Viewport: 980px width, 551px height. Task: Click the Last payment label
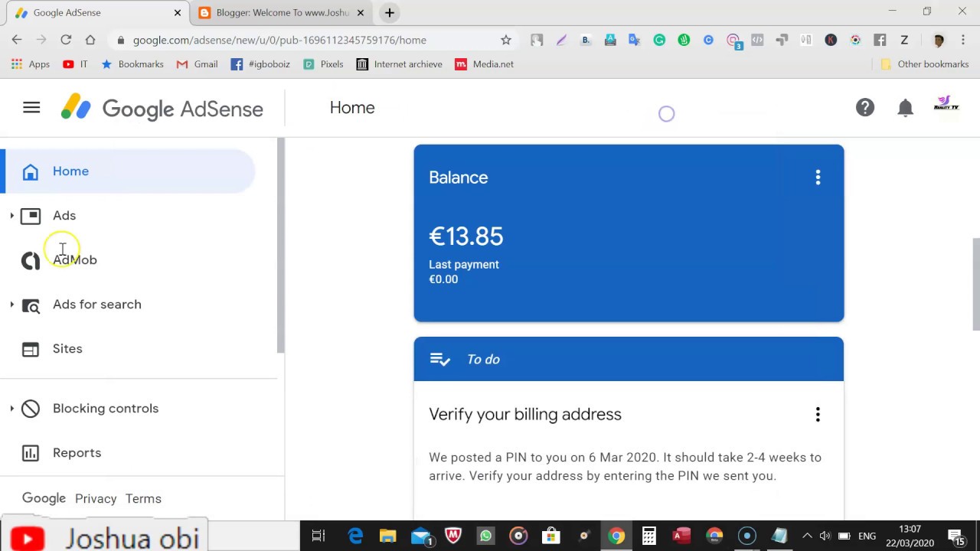(x=464, y=265)
